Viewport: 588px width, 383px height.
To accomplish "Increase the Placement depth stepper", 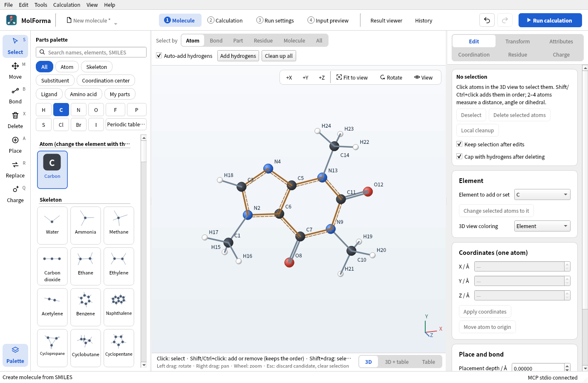I will [x=567, y=366].
